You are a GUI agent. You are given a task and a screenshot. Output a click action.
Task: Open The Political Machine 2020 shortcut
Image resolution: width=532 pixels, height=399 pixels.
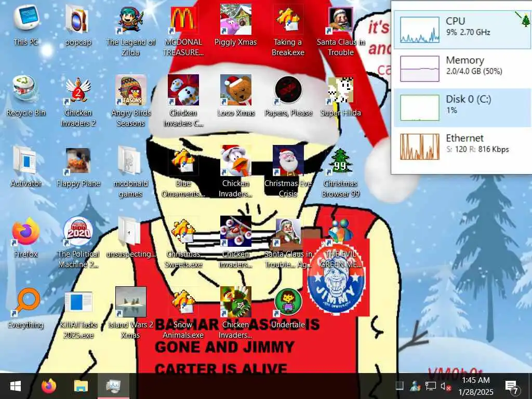coord(78,243)
